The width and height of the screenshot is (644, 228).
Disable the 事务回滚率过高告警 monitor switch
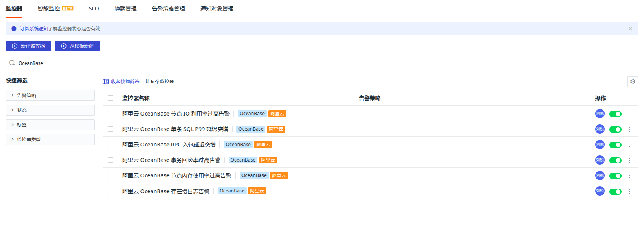[615, 160]
